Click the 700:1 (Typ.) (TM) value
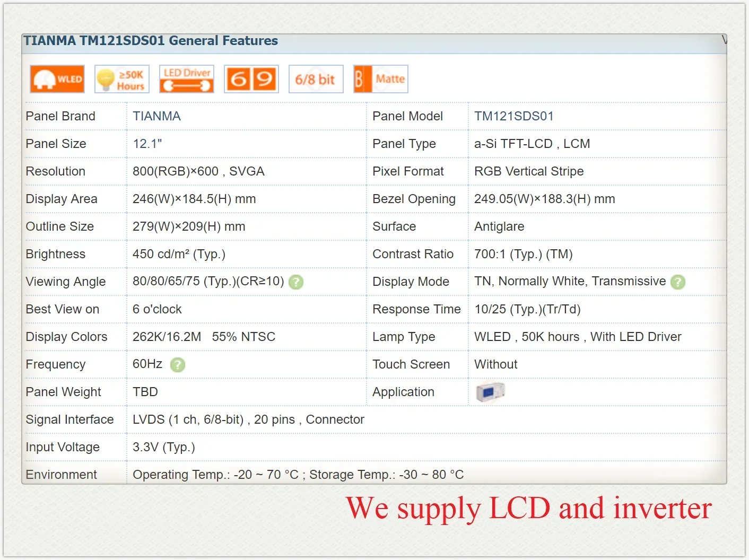This screenshot has height=560, width=749. (x=524, y=254)
